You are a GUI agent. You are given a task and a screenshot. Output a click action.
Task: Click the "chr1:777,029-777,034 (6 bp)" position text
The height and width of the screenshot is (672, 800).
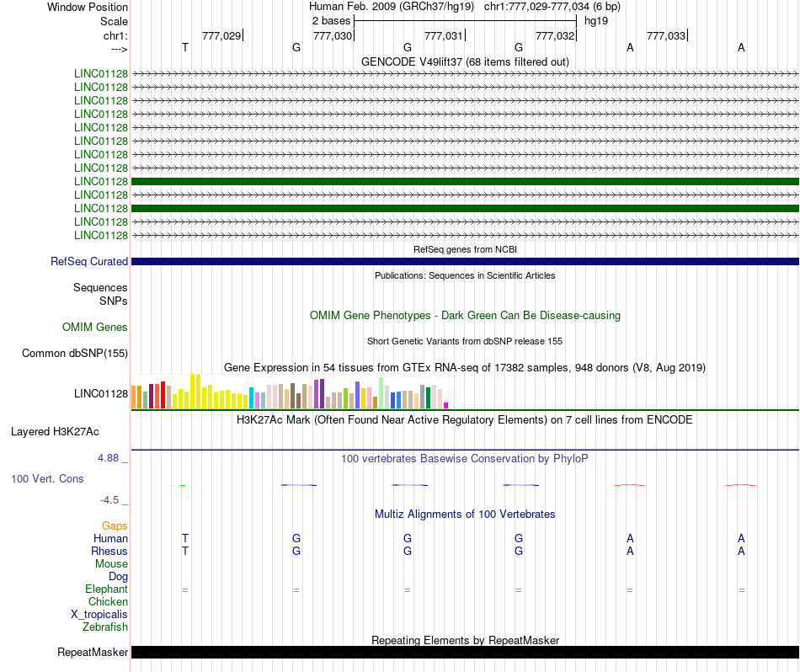(552, 7)
